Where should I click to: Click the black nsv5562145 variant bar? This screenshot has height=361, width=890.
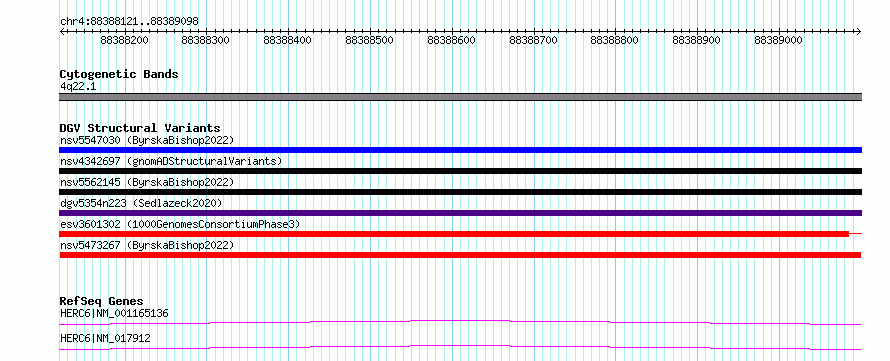460,192
